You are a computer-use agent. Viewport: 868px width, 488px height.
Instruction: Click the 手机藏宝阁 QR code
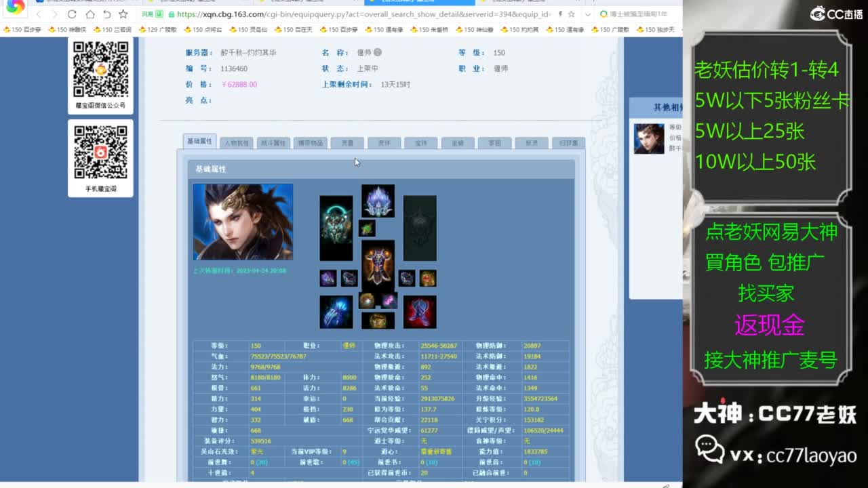tap(100, 152)
